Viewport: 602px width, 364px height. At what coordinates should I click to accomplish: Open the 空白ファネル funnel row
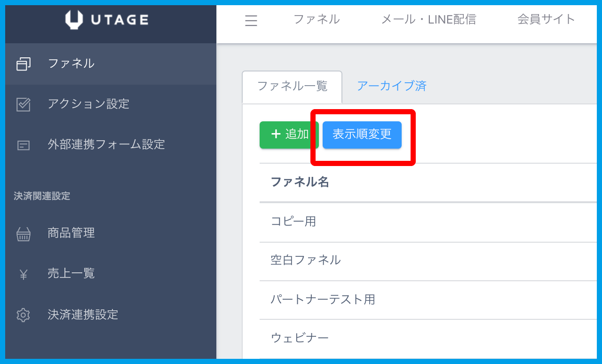click(305, 260)
